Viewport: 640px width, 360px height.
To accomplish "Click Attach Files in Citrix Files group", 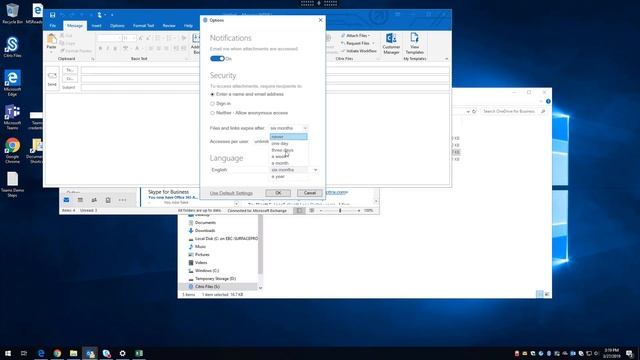I will click(356, 36).
